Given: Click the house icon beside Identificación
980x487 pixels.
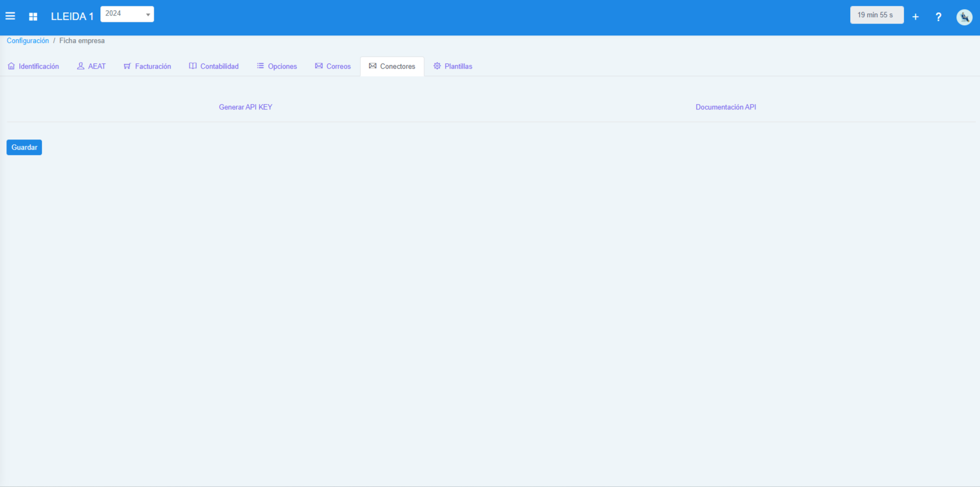Looking at the screenshot, I should [11, 66].
